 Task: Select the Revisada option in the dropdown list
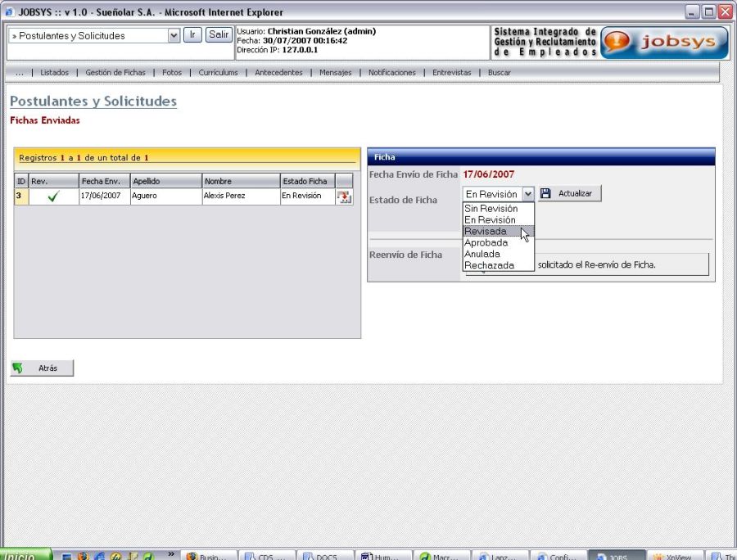pos(486,232)
